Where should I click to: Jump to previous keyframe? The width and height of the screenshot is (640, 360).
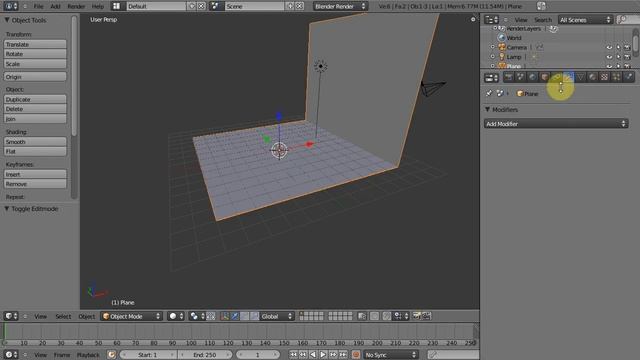tap(303, 355)
